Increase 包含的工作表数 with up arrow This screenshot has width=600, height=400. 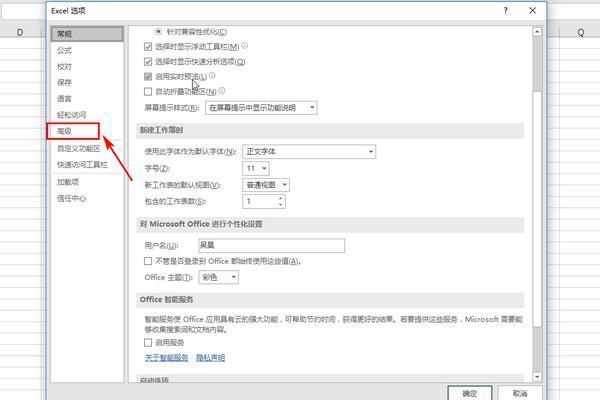coord(280,198)
